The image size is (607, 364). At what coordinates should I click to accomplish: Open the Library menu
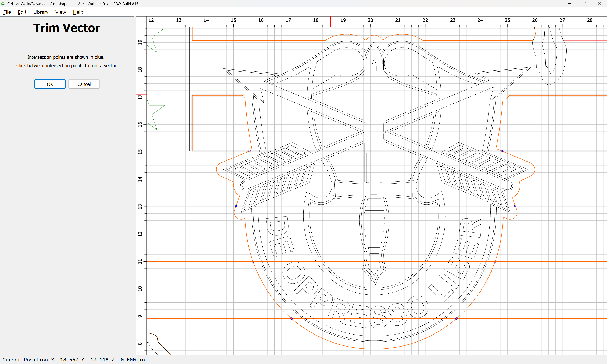pos(41,12)
